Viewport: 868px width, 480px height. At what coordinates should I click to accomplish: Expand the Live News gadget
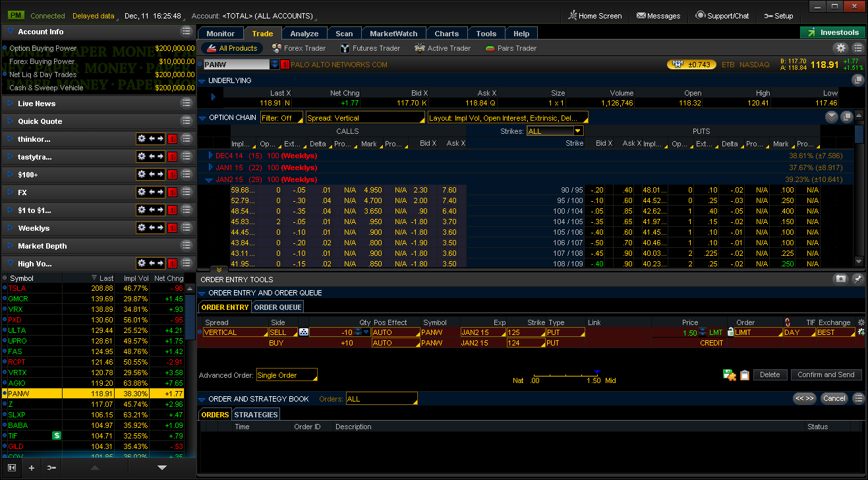pyautogui.click(x=11, y=104)
